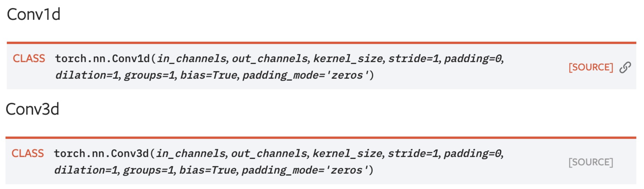Open the gray SOURCE link for Conv3d
Viewport: 644px width, 189px height.
point(591,162)
